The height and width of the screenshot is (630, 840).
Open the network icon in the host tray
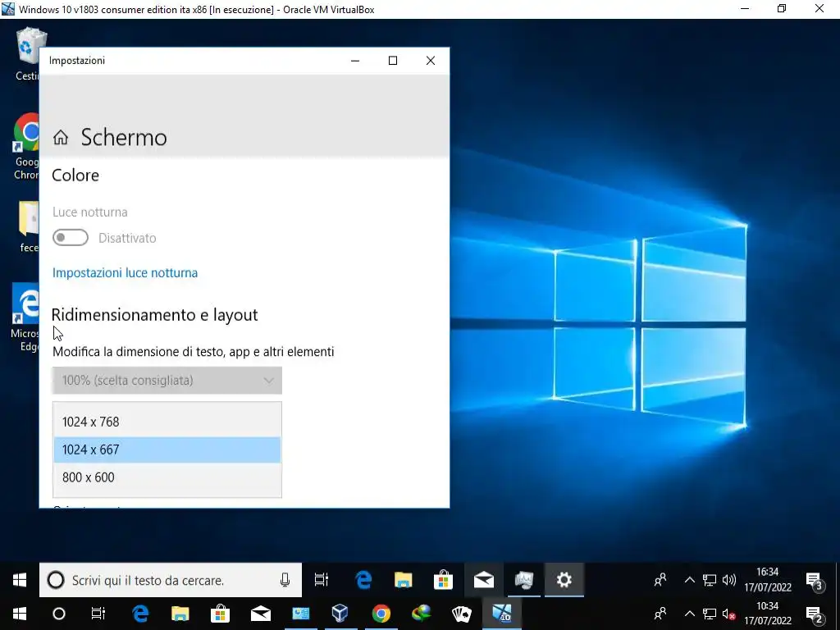click(x=710, y=614)
